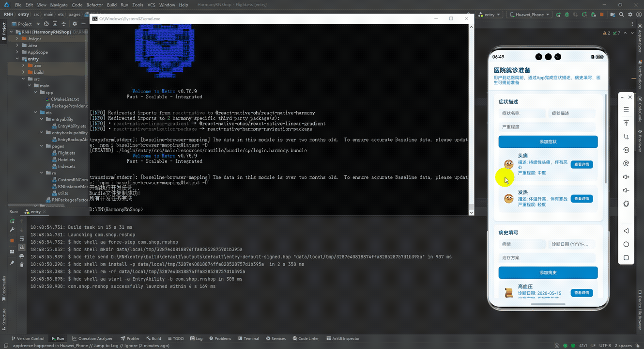Stop the process in Run panel
The image size is (644, 349).
point(12,240)
